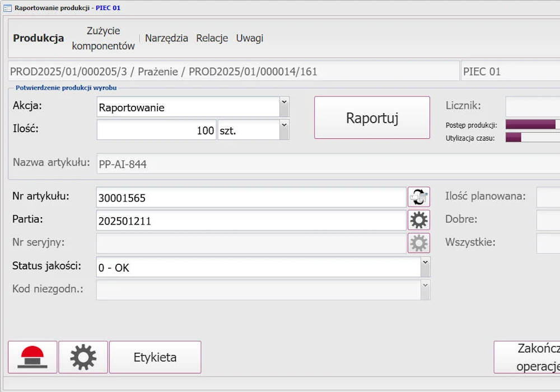
Task: Click the Postęp produkcji progress bar
Action: tap(532, 124)
